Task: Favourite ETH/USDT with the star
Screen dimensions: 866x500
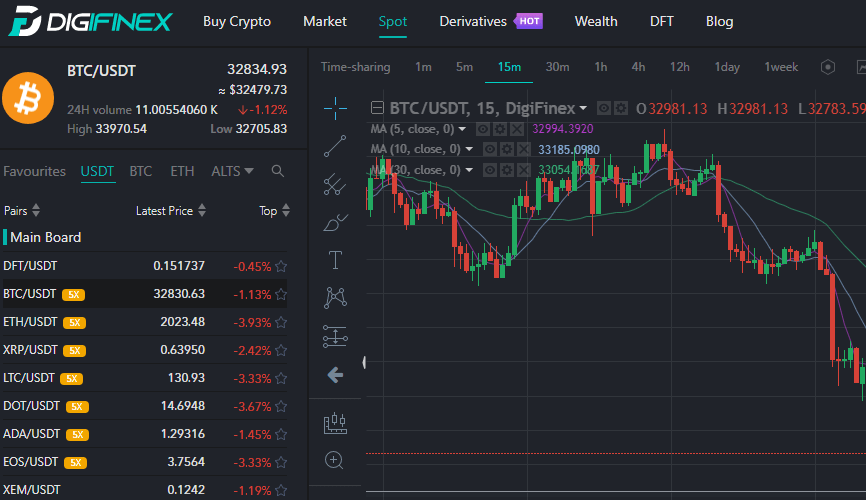Action: coord(281,322)
